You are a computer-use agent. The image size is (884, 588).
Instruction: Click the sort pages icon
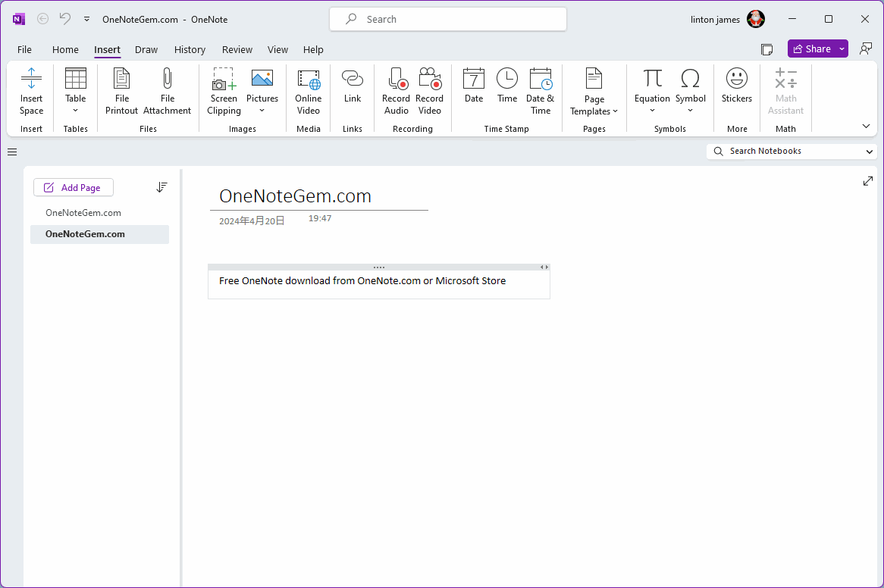(161, 187)
